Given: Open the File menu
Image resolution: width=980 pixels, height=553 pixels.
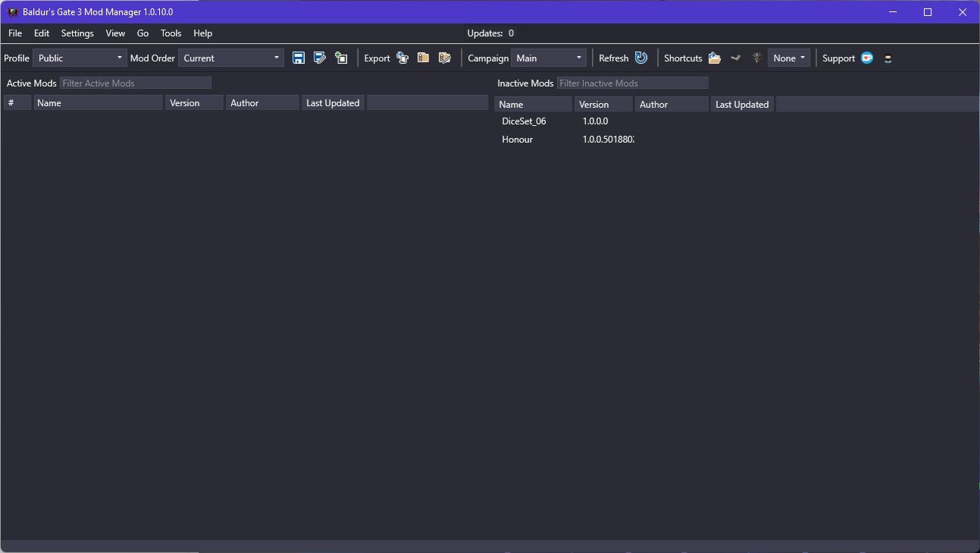Looking at the screenshot, I should [15, 33].
